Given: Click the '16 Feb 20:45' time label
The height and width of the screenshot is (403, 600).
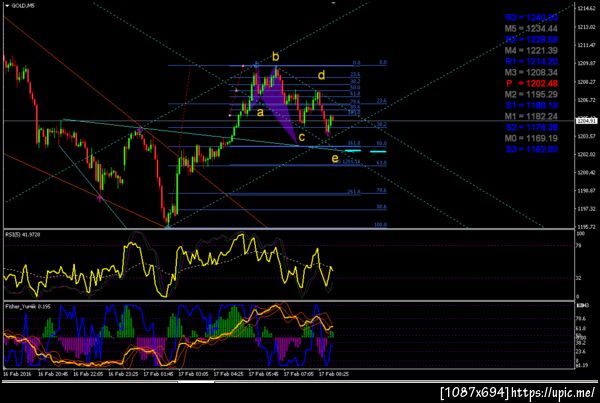Looking at the screenshot, I should 53,374.
